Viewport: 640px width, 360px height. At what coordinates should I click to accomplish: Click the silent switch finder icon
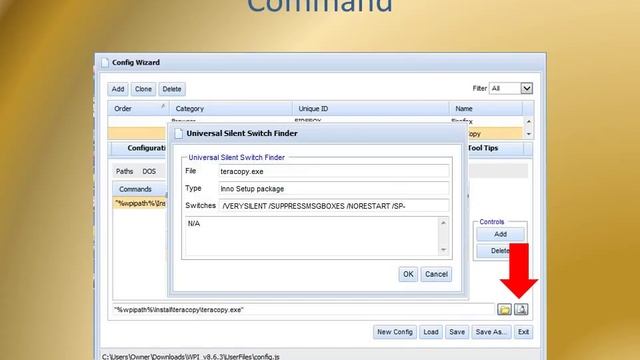[521, 309]
